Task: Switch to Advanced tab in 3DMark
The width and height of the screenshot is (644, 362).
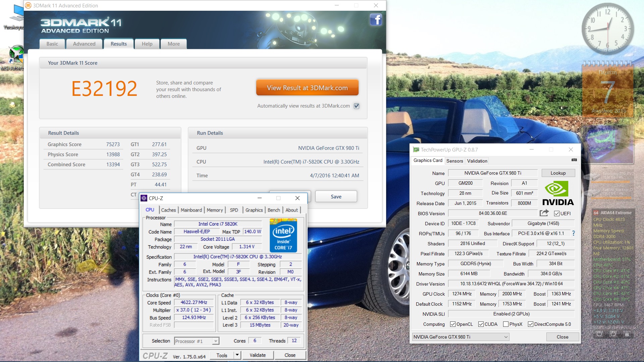Action: tap(84, 44)
